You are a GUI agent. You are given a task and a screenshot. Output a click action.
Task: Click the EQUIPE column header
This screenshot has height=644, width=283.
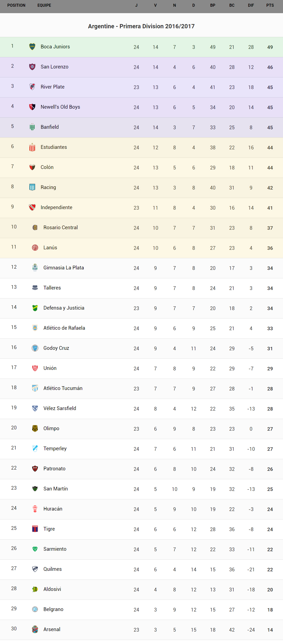coord(44,5)
